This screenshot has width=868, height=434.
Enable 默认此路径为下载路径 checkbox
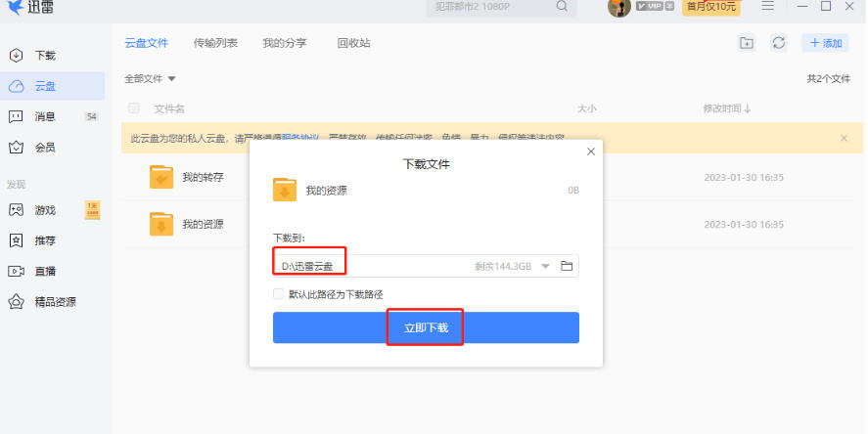[x=279, y=294]
